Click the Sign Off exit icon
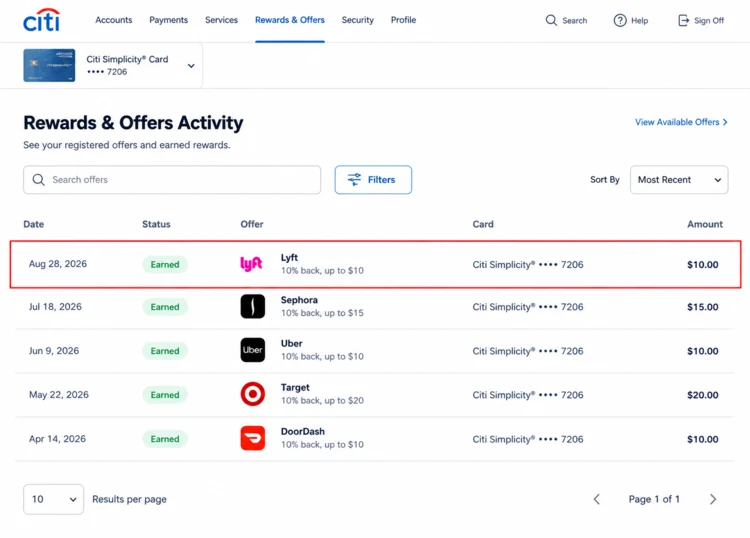The height and width of the screenshot is (538, 750). (x=684, y=21)
